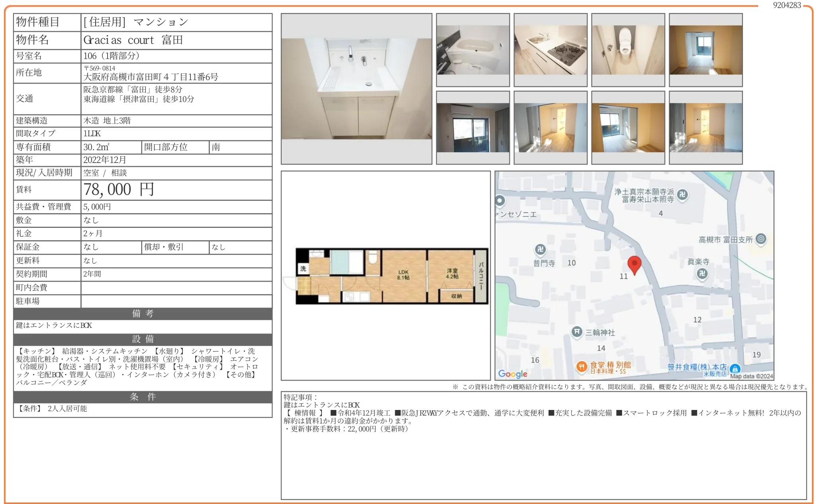Click the 本照寺 temple map icon

[x=682, y=194]
